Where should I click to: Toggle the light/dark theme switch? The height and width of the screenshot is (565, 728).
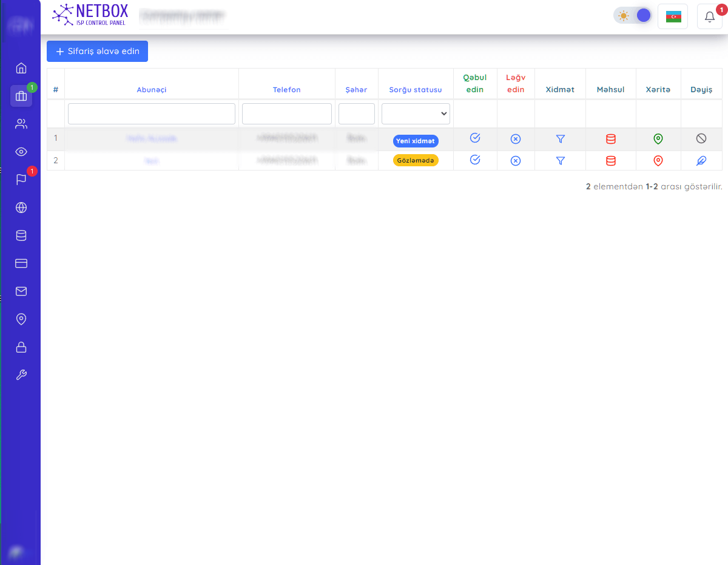point(632,16)
